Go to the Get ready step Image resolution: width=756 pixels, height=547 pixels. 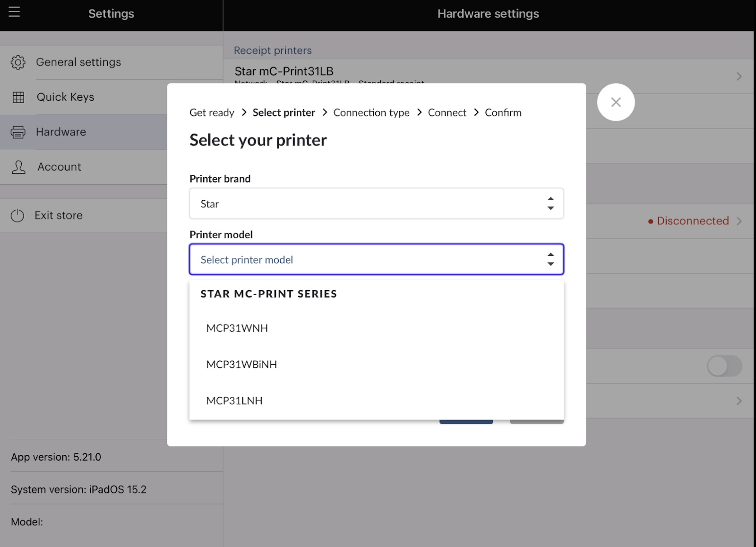pyautogui.click(x=212, y=112)
